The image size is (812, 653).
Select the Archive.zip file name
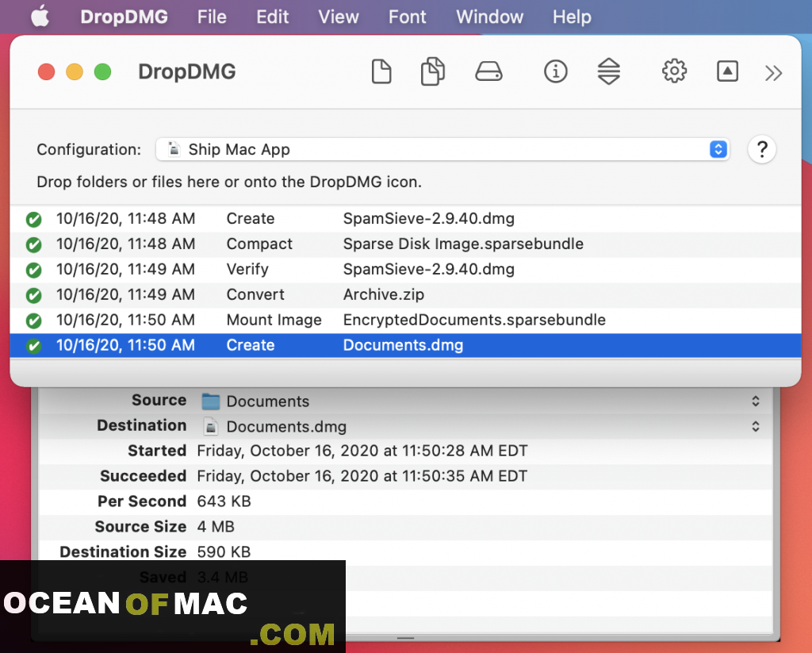click(384, 295)
